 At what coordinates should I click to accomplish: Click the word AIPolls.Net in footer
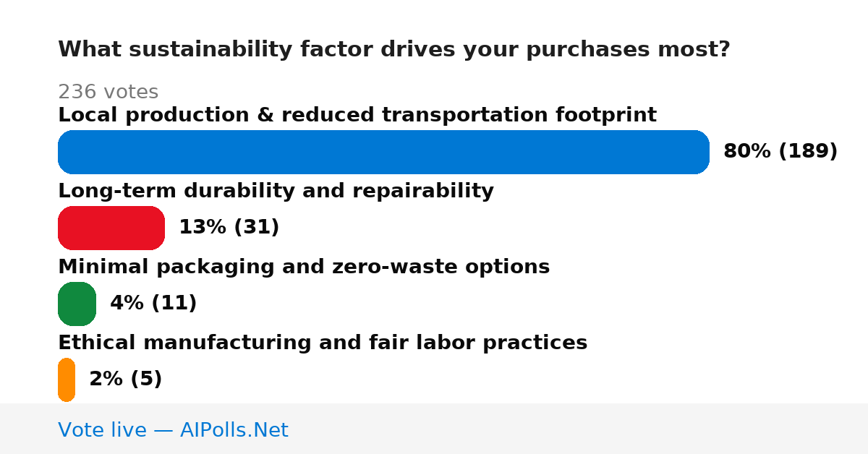234,430
